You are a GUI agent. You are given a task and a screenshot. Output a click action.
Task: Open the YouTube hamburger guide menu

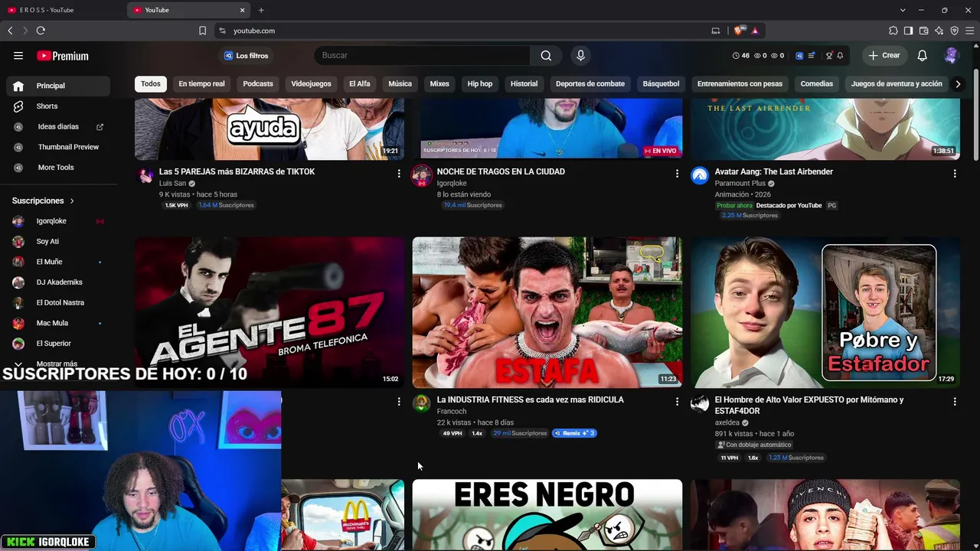click(x=18, y=56)
